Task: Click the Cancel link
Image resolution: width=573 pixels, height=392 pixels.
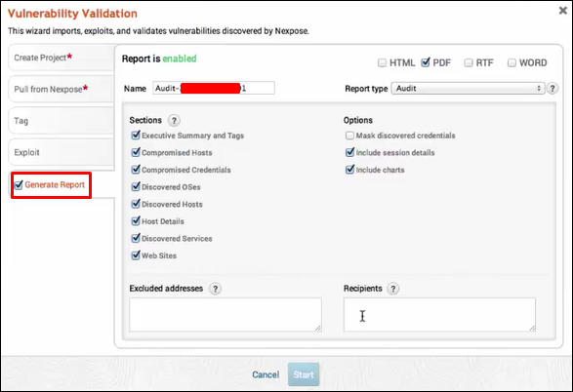Action: coord(266,374)
